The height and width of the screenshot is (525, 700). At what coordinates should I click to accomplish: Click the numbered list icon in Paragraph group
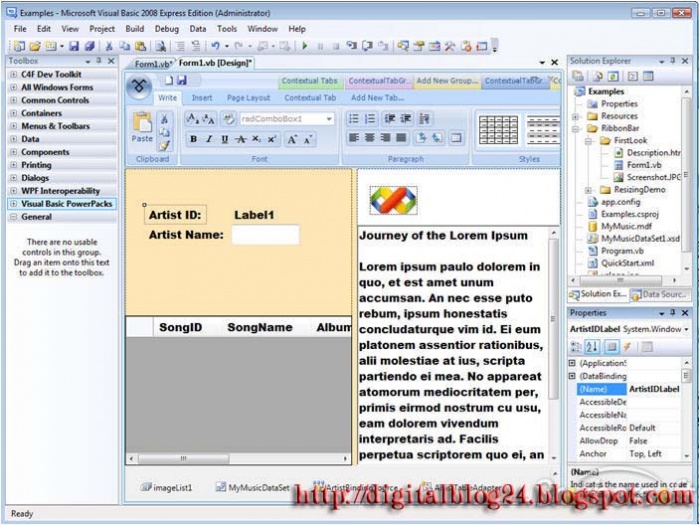point(370,119)
